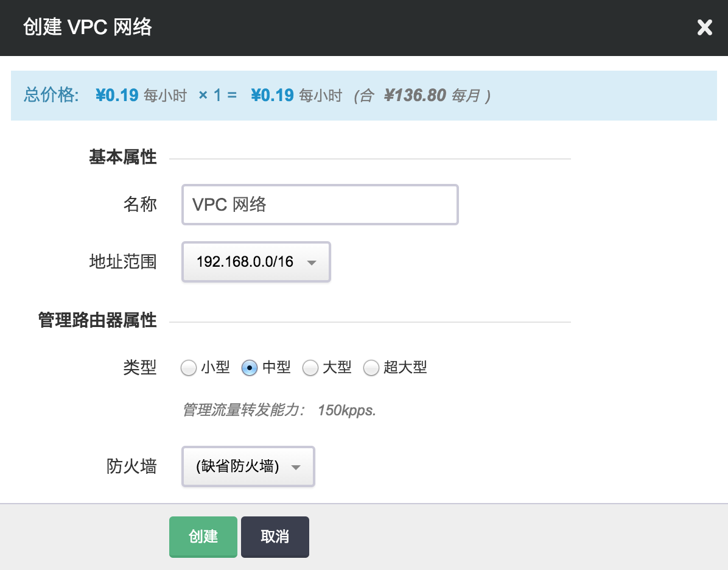Screen dimensions: 728x570
Task: Enable the 中型 router type option
Action: coord(250,368)
